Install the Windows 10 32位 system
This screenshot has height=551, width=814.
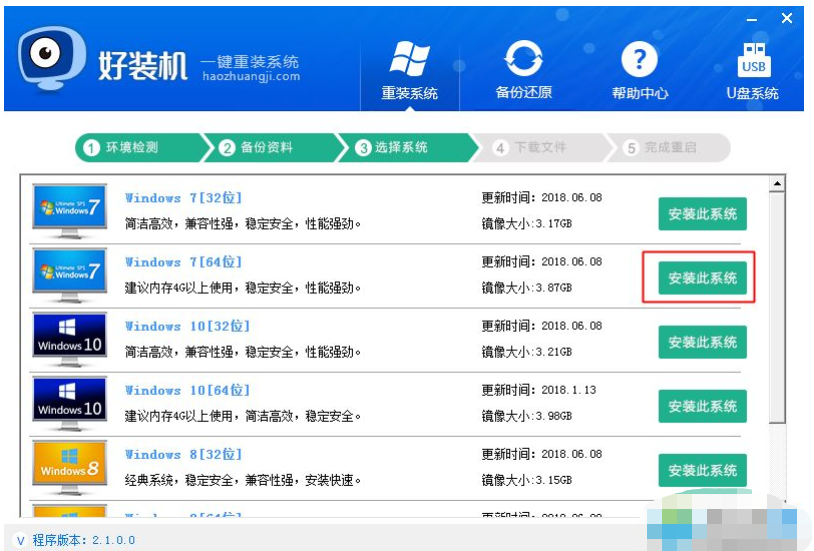click(x=702, y=342)
